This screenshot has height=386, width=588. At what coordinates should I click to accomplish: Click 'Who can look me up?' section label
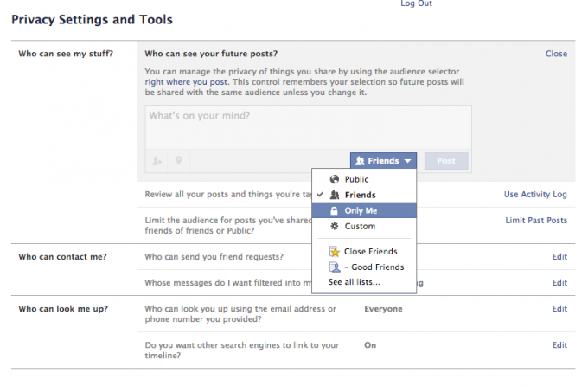[x=63, y=309]
